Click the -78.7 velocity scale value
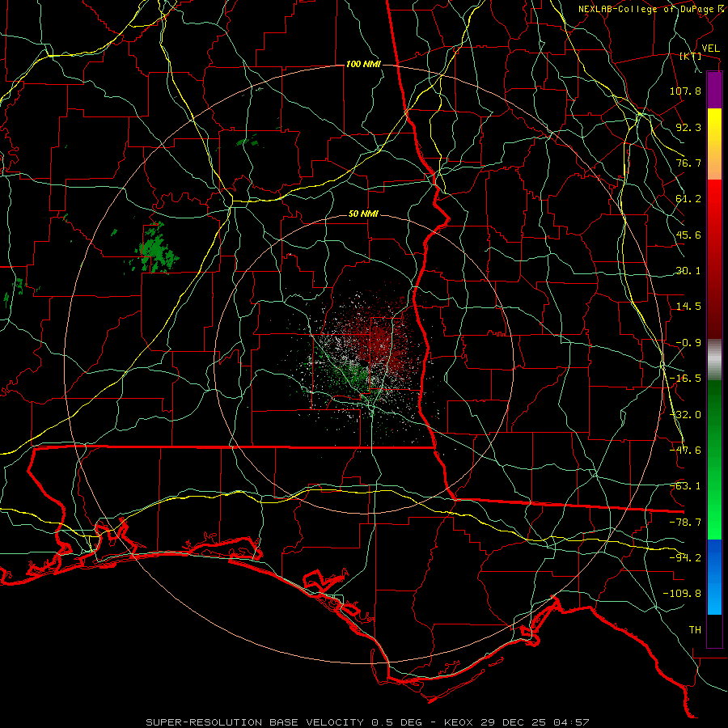The height and width of the screenshot is (728, 728). point(685,523)
